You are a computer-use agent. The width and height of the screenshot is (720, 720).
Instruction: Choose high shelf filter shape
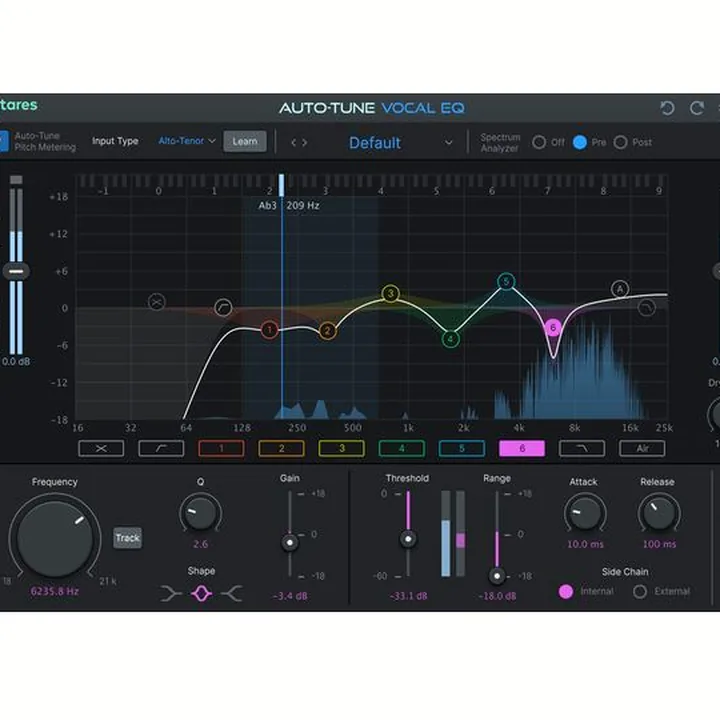click(232, 594)
